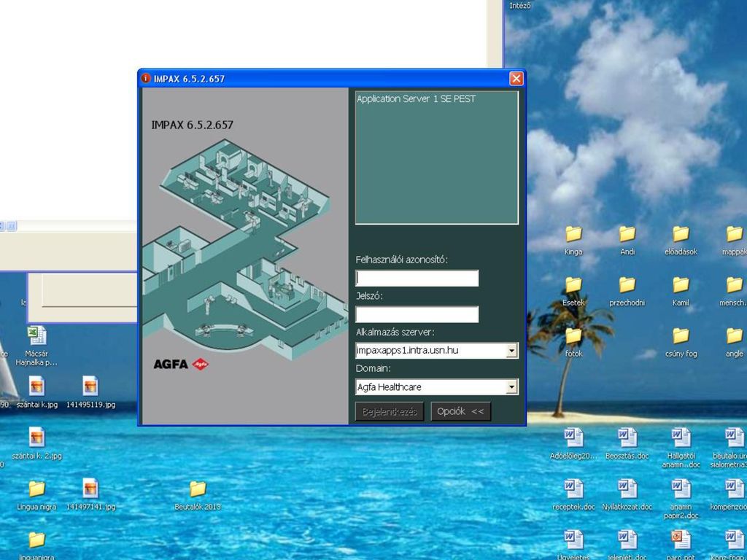This screenshot has height=560, width=747.
Task: Select the Adóelőleg20... Word document icon
Action: (x=573, y=437)
